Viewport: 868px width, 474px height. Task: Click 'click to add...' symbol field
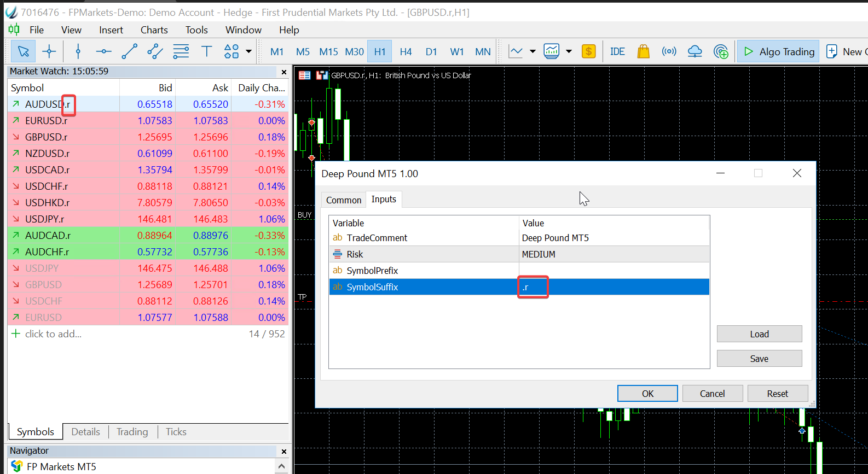coord(53,334)
